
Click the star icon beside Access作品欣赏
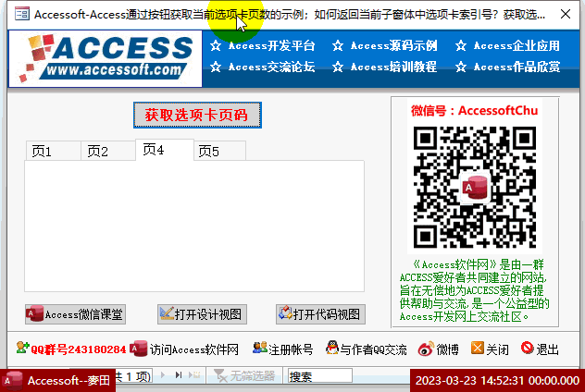pos(461,67)
